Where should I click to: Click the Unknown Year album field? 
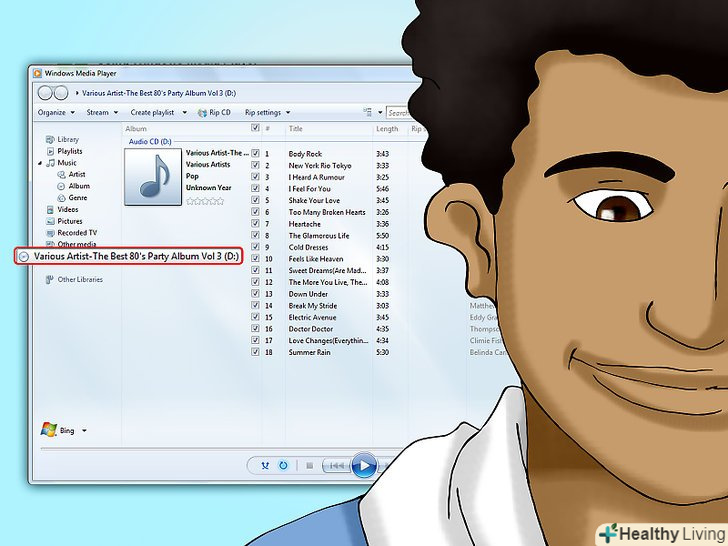click(x=208, y=188)
